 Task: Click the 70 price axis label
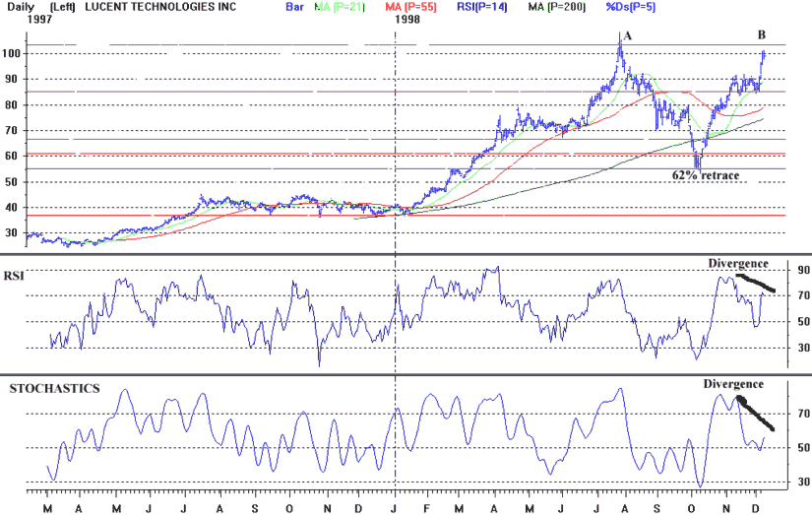click(x=11, y=131)
